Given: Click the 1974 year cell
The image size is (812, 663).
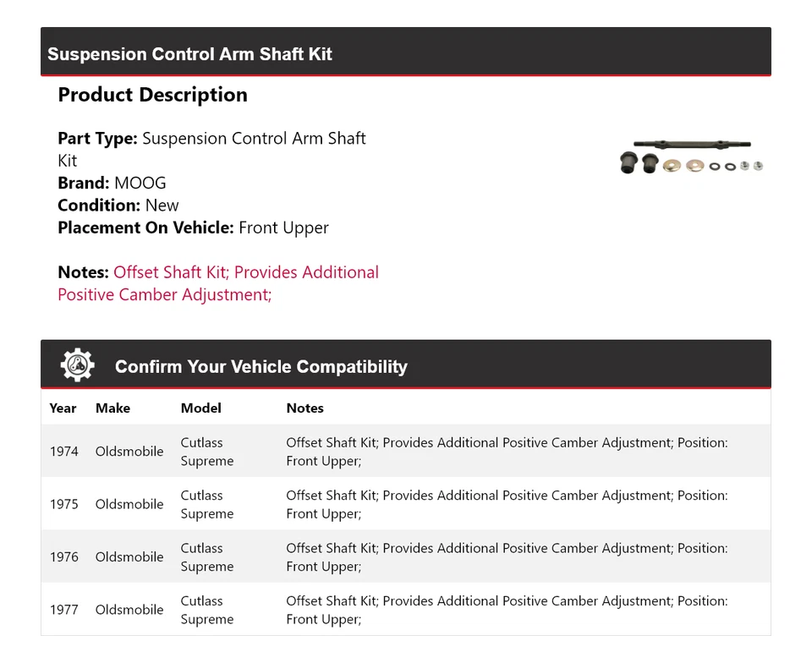Looking at the screenshot, I should point(63,452).
